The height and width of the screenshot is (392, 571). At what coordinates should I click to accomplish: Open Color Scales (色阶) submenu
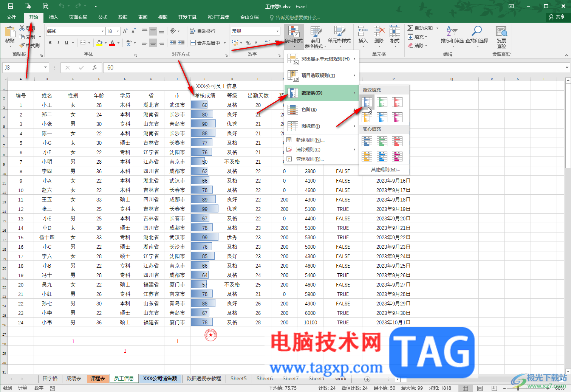tap(321, 110)
